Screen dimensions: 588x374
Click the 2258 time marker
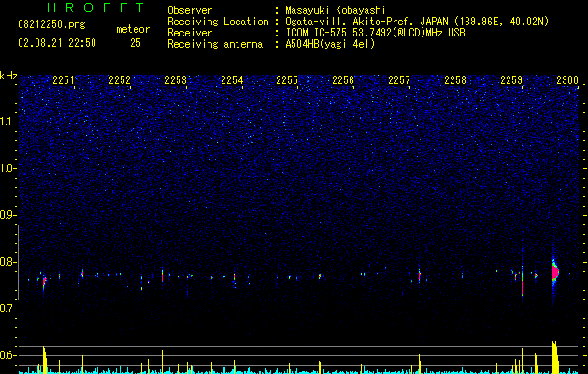[455, 79]
